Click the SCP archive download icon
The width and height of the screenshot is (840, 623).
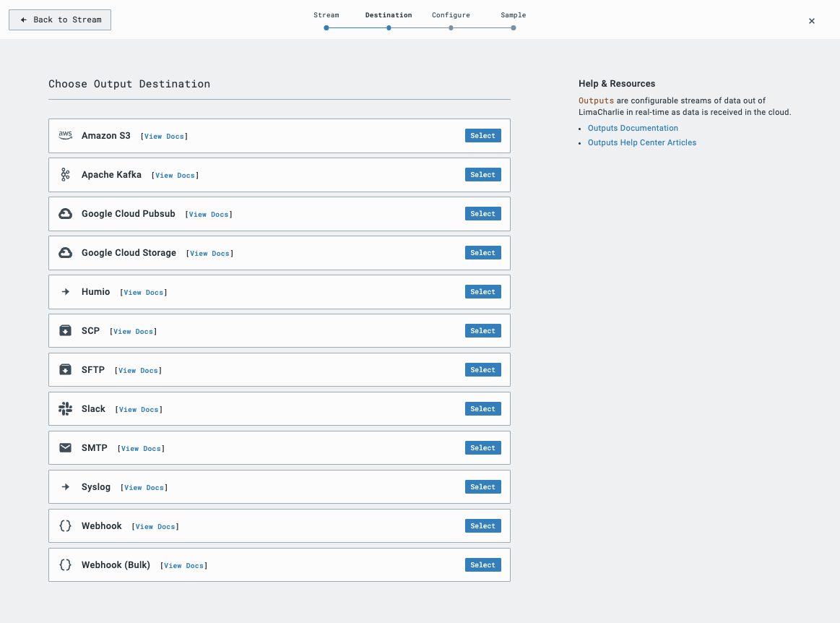point(65,331)
